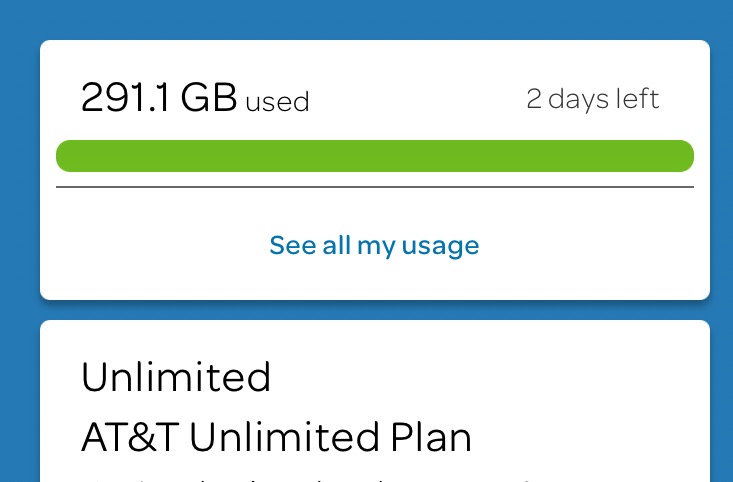Click the blue area above the usage card

coord(374,18)
